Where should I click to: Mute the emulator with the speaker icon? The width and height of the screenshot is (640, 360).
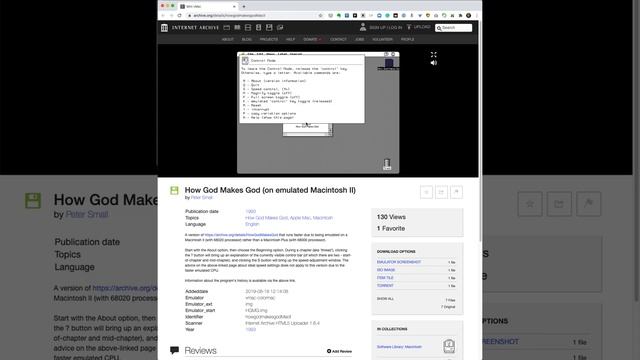(x=433, y=63)
